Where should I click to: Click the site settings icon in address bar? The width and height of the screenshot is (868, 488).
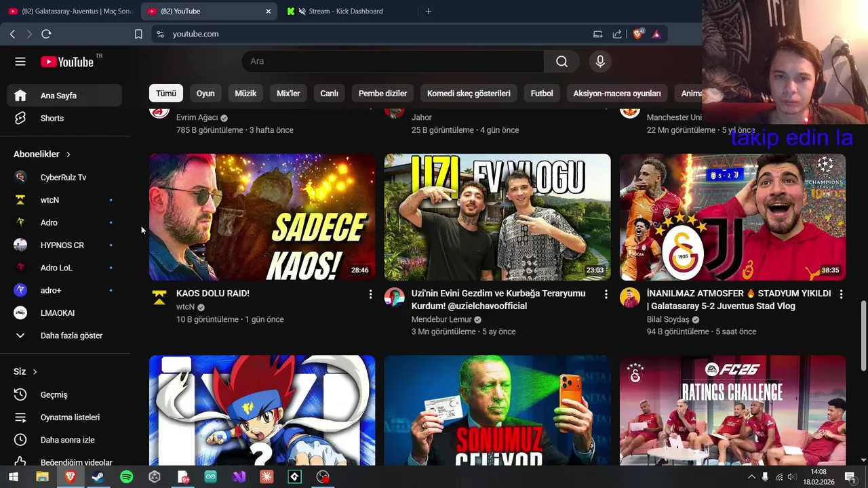[x=160, y=34]
